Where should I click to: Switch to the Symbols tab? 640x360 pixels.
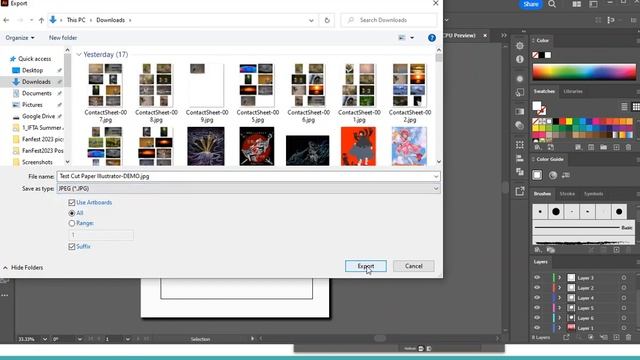point(593,194)
